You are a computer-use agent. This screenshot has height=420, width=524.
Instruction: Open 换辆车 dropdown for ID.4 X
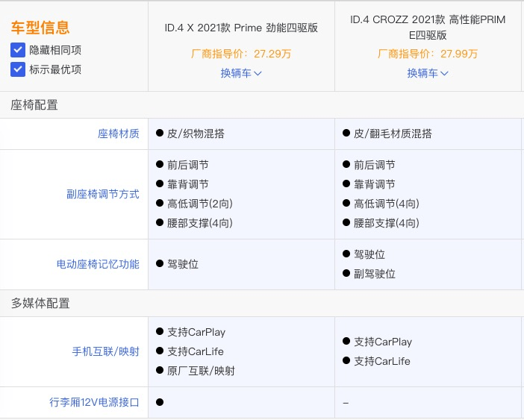click(x=241, y=73)
